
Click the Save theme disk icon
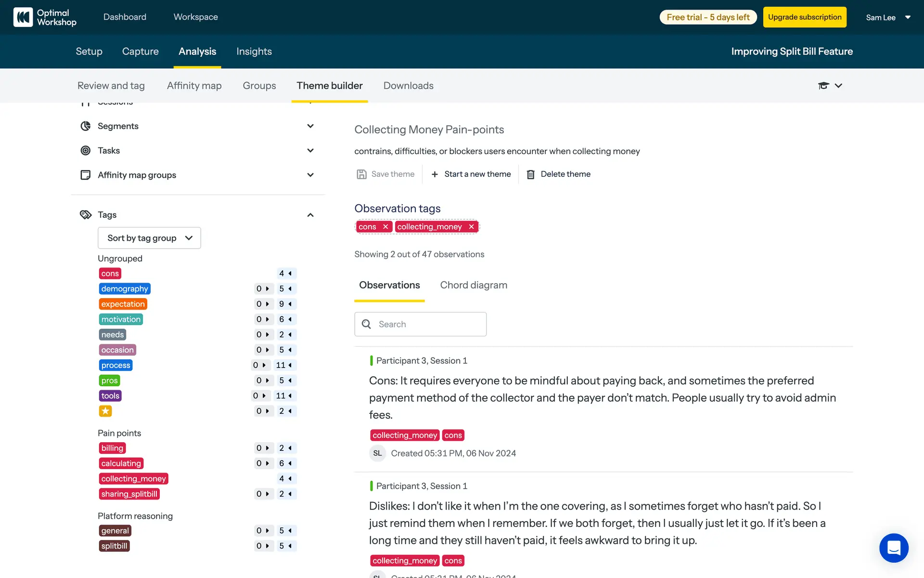[x=361, y=174]
